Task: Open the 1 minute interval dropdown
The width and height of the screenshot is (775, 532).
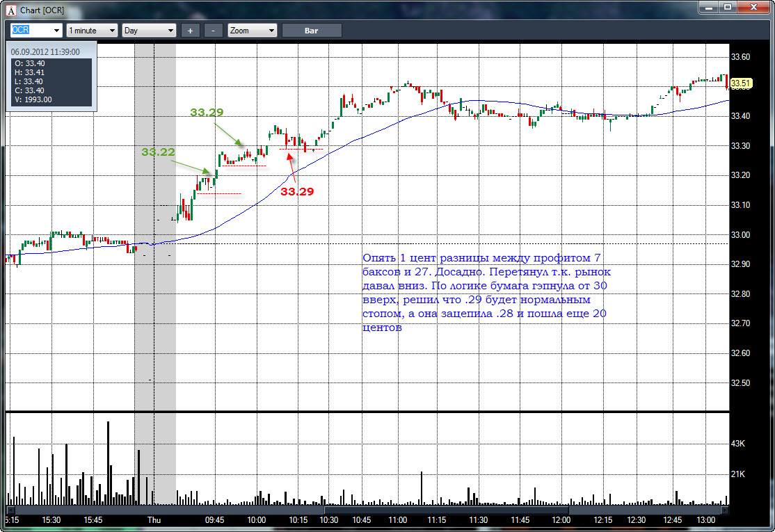Action: (92, 31)
